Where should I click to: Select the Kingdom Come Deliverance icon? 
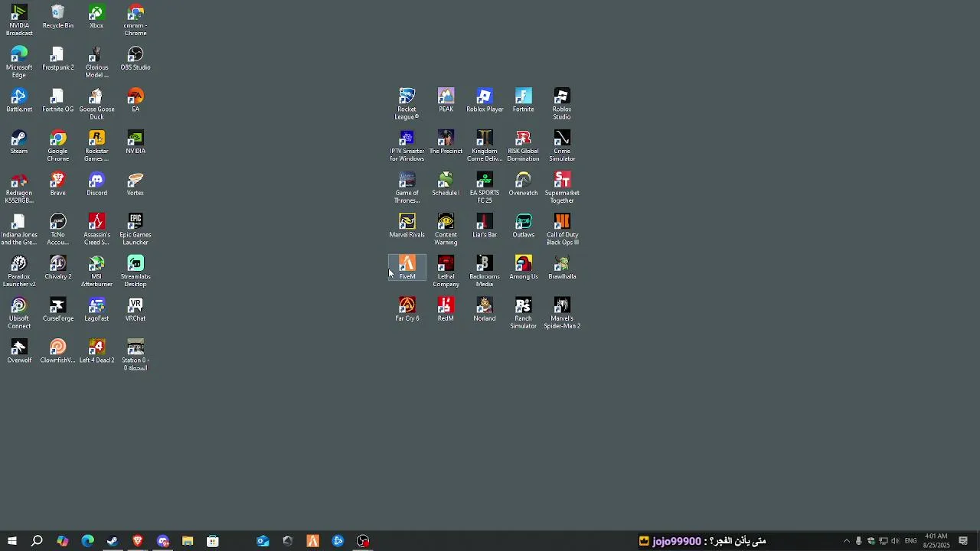coord(485,145)
